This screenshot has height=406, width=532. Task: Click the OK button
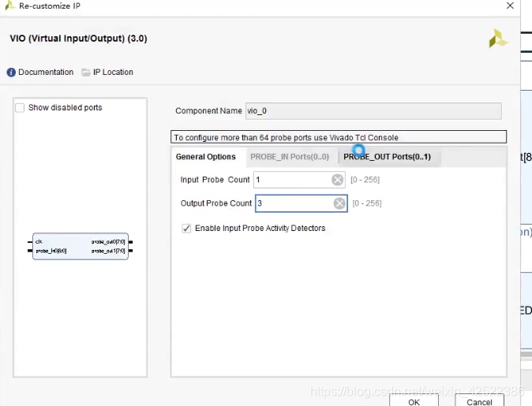pos(414,402)
